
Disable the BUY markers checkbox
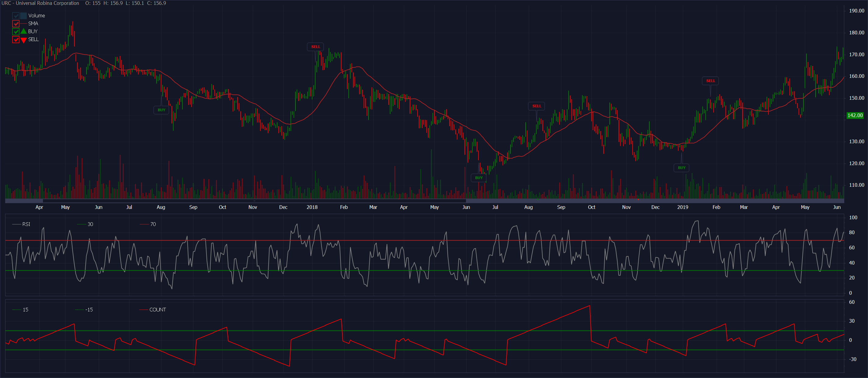16,32
